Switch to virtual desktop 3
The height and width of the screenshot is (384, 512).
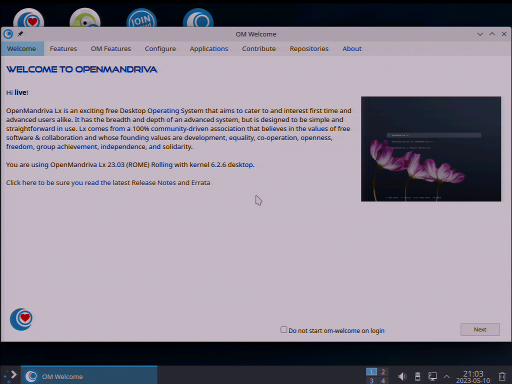coord(371,380)
